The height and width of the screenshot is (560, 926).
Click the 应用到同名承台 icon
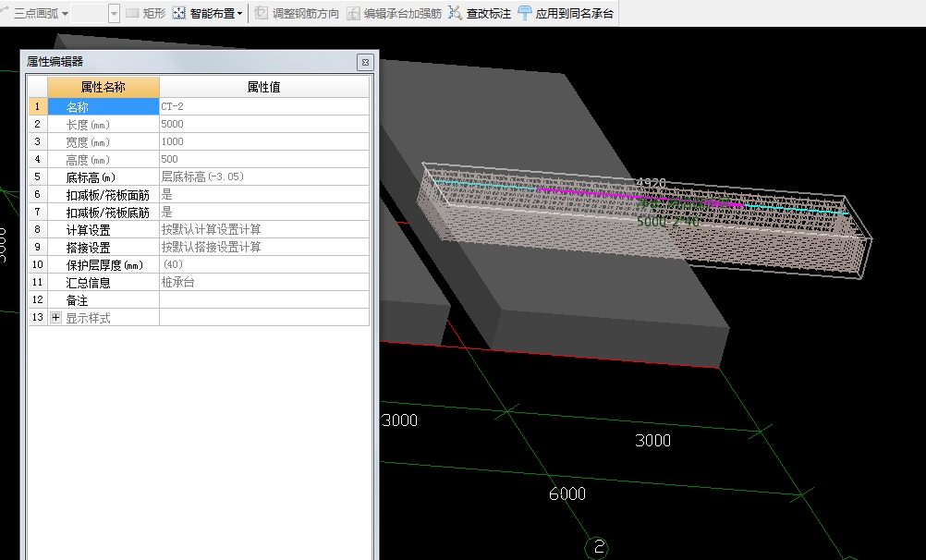(x=524, y=13)
